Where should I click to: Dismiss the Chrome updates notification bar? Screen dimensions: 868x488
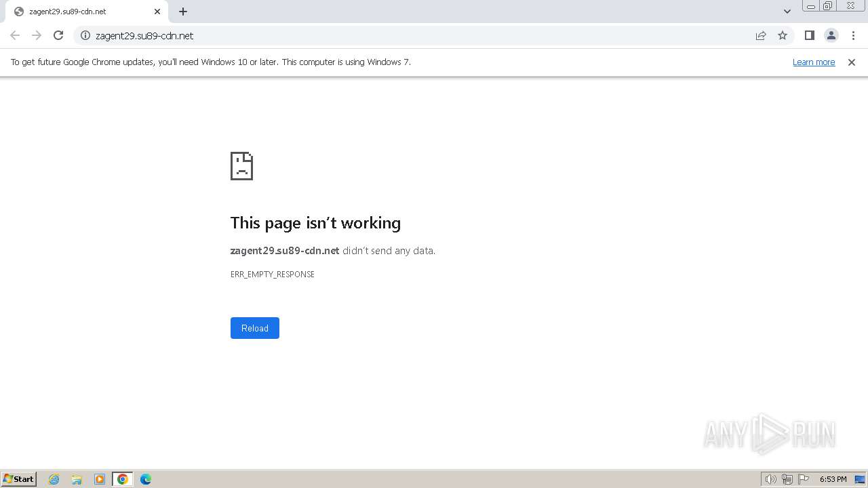point(852,62)
